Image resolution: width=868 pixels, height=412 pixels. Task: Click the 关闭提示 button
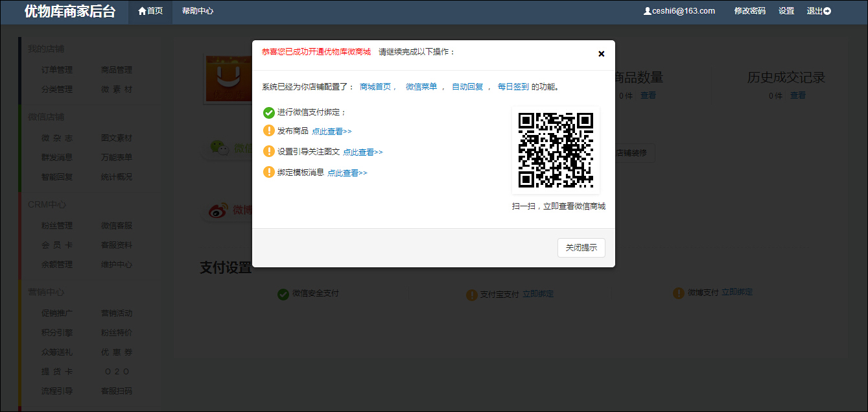pos(581,248)
